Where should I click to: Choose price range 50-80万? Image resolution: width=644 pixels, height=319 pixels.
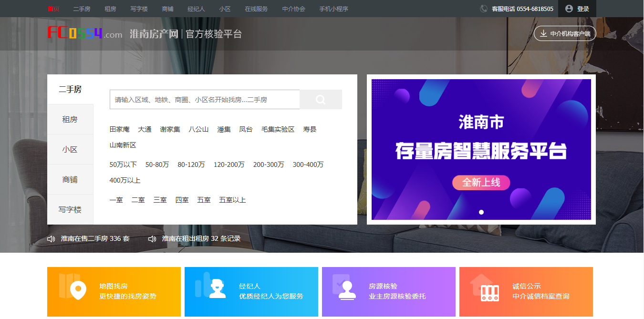click(157, 165)
